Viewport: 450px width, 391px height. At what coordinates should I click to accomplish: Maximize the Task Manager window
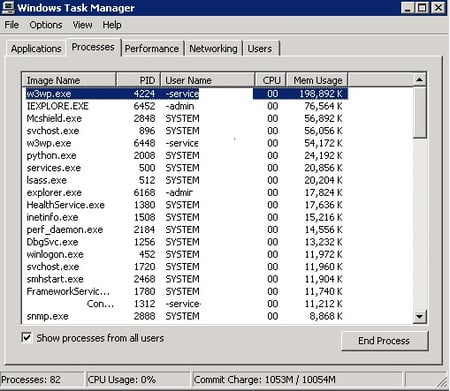click(422, 8)
